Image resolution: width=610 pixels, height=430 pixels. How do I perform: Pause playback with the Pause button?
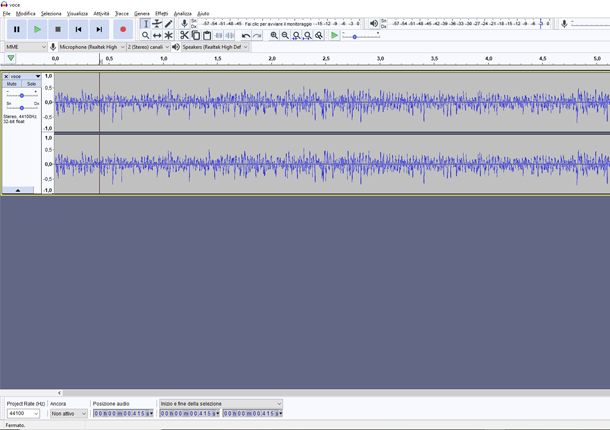coord(17,29)
